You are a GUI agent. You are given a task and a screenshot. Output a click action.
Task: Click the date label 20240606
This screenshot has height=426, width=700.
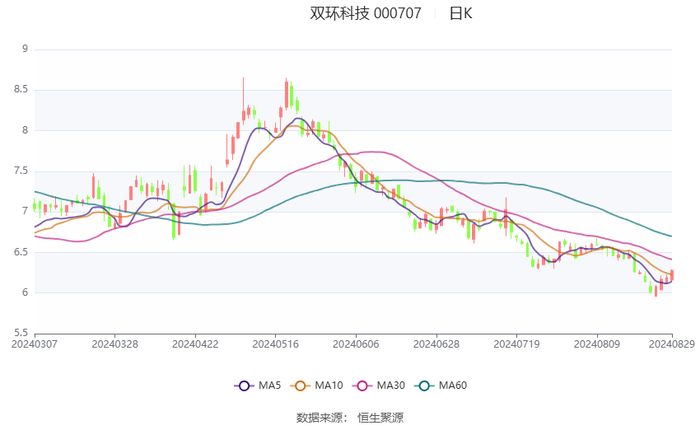pyautogui.click(x=356, y=344)
